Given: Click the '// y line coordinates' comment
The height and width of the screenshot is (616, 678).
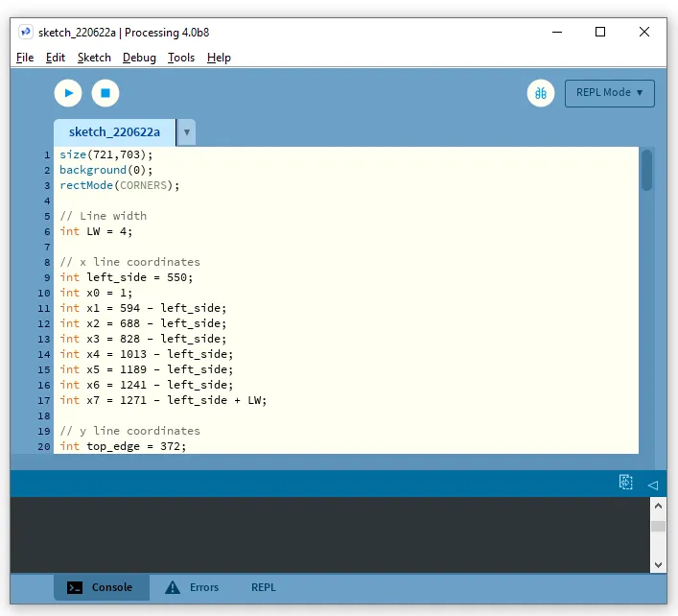Looking at the screenshot, I should [130, 431].
